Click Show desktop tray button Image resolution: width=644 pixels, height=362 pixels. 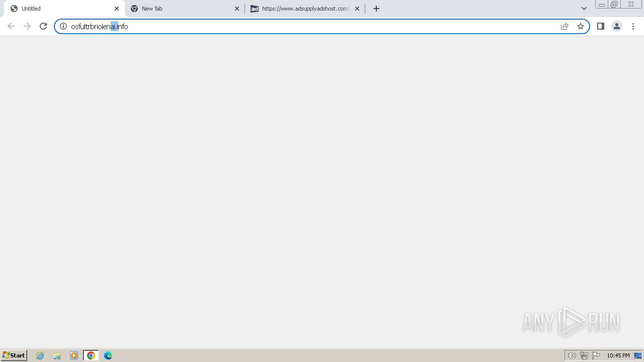coord(638,355)
